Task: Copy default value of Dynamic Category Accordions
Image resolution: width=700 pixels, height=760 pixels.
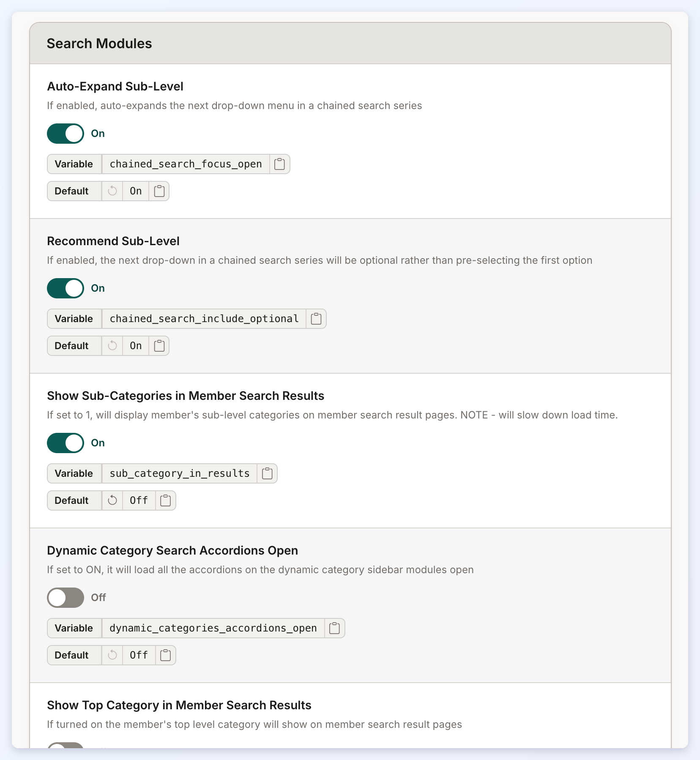Action: [x=166, y=655]
